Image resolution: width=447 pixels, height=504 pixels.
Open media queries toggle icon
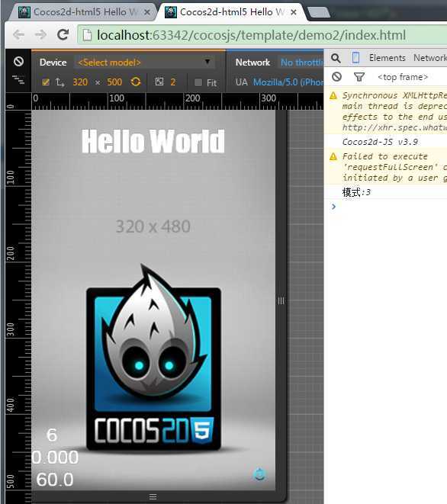click(x=18, y=79)
